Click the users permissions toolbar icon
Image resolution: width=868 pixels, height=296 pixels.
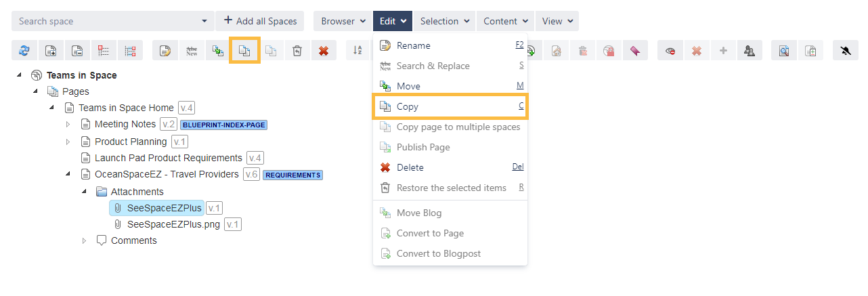tap(750, 51)
